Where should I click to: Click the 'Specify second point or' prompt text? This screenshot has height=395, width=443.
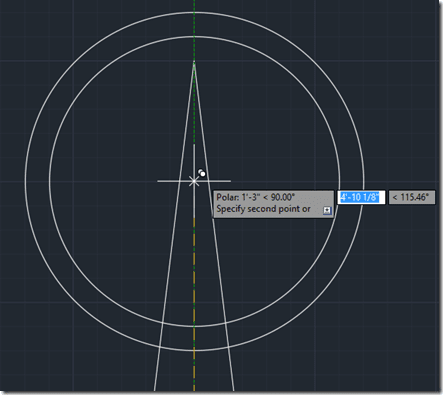tap(263, 209)
